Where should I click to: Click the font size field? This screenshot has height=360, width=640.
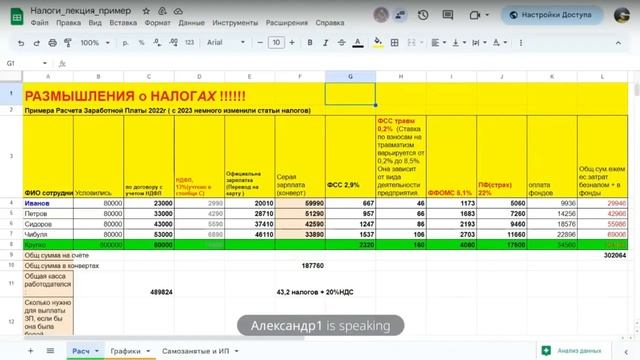point(276,43)
